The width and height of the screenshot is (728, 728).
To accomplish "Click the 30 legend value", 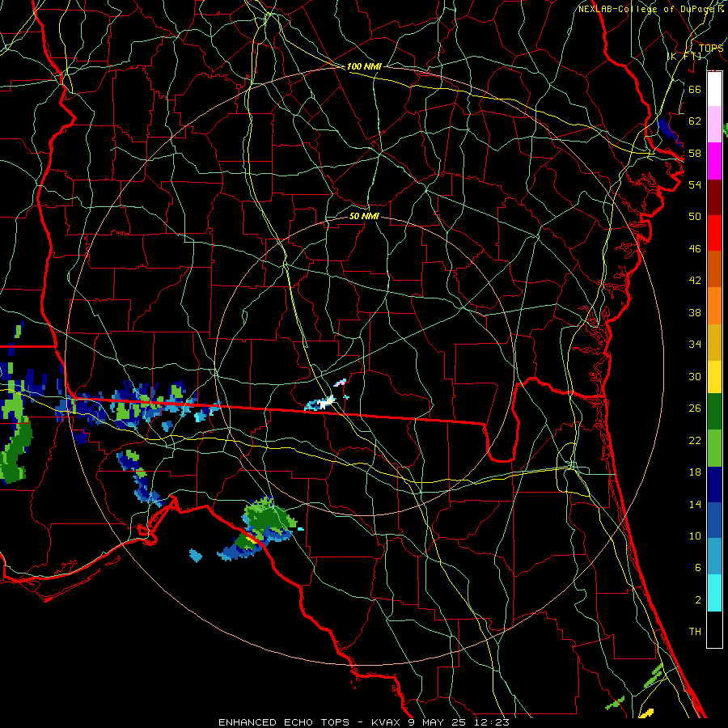I will click(695, 376).
